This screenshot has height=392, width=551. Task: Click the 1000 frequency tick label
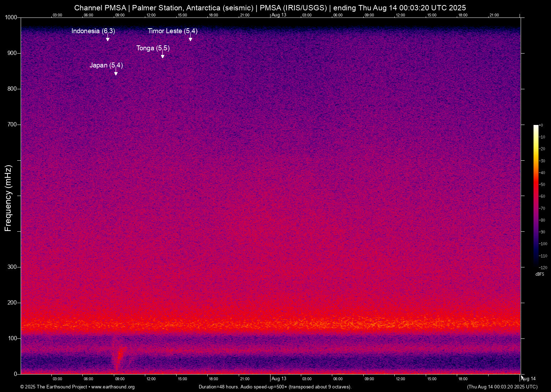click(x=11, y=17)
